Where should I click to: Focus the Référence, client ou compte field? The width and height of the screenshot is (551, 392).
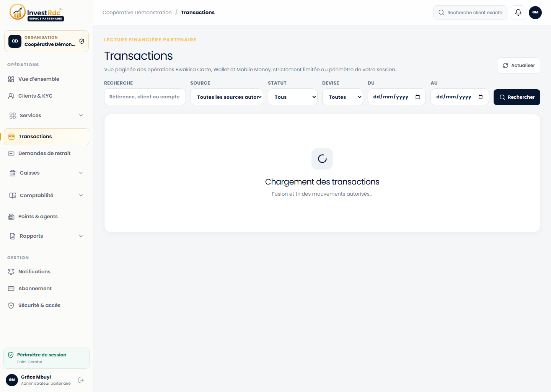[145, 97]
